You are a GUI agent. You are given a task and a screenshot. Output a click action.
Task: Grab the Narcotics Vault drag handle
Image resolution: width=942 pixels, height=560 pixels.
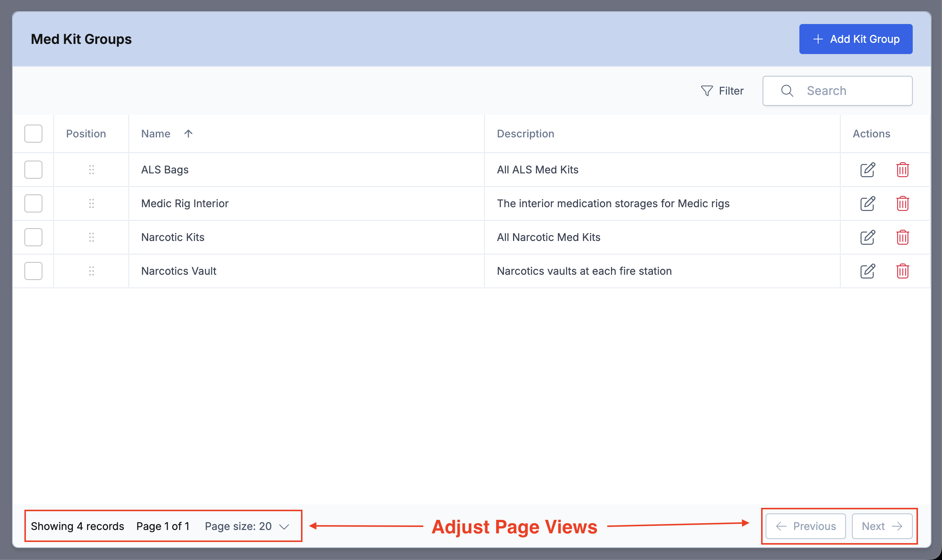click(x=91, y=271)
